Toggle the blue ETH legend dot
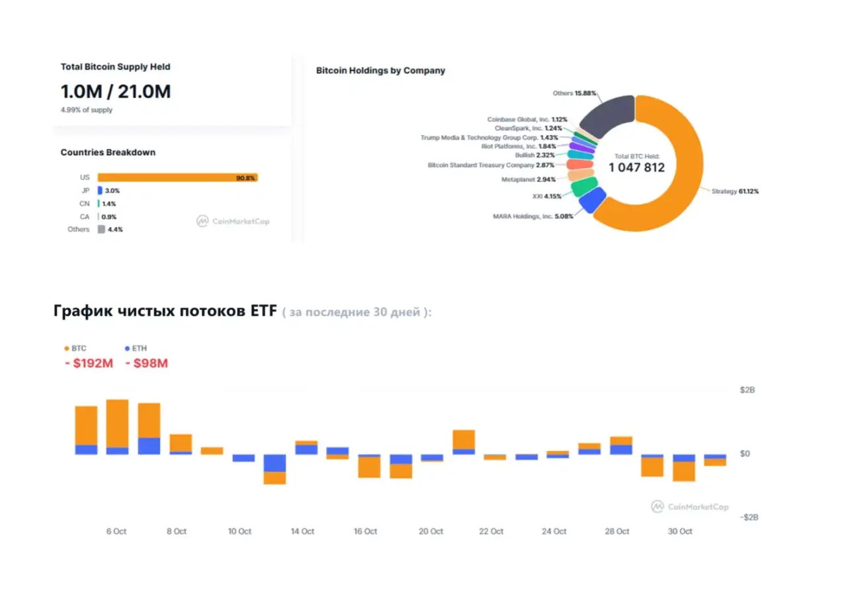 [127, 348]
